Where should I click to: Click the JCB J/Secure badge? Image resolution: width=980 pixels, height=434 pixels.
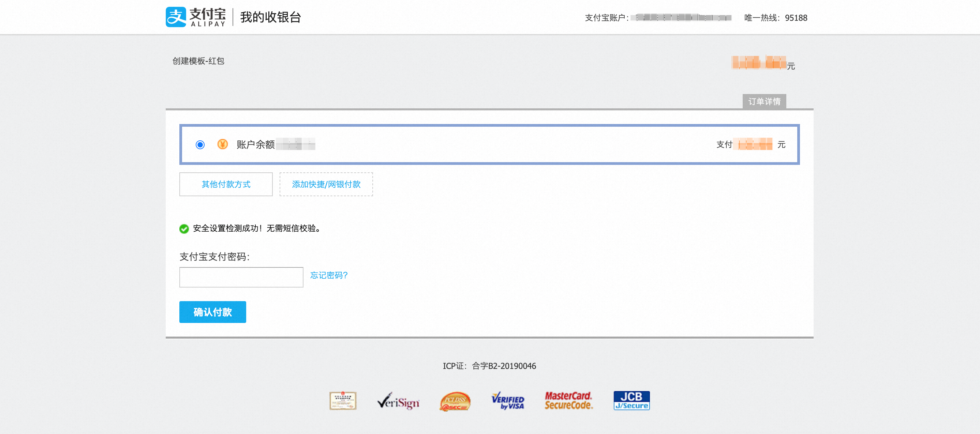click(632, 401)
